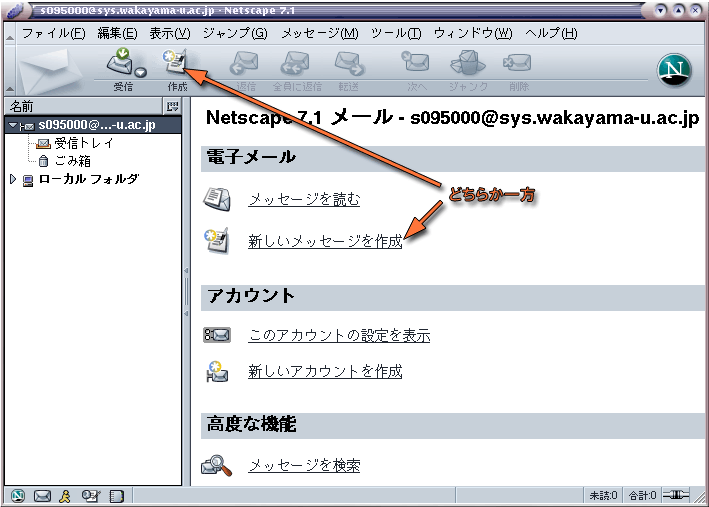Open Navigator from the status bar icon
709x507 pixels.
tap(18, 496)
